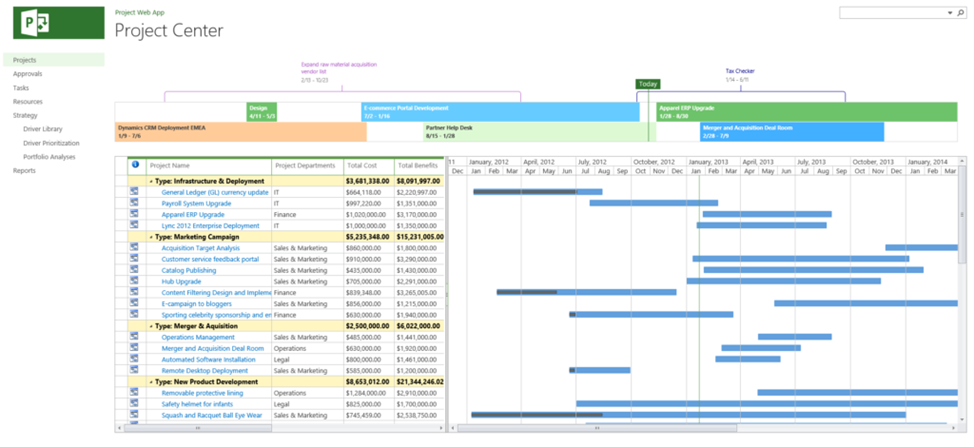
Task: Click the info indicator column header icon
Action: pyautogui.click(x=135, y=165)
